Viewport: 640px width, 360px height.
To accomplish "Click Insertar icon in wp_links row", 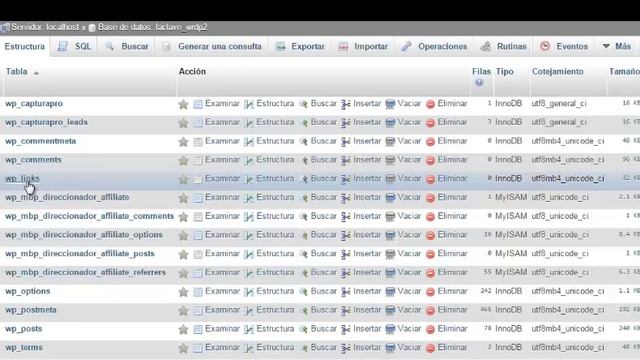I will pyautogui.click(x=346, y=179).
